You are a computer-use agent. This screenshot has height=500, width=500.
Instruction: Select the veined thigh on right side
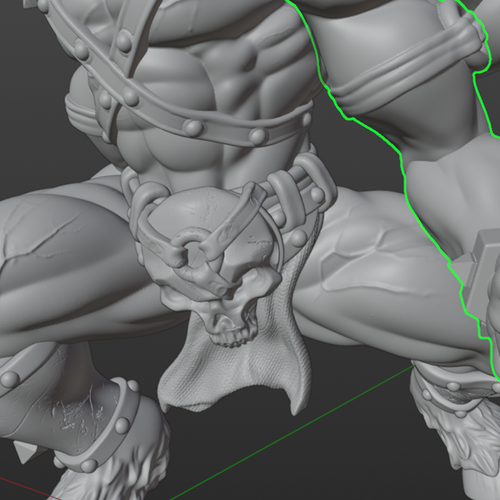click(383, 277)
